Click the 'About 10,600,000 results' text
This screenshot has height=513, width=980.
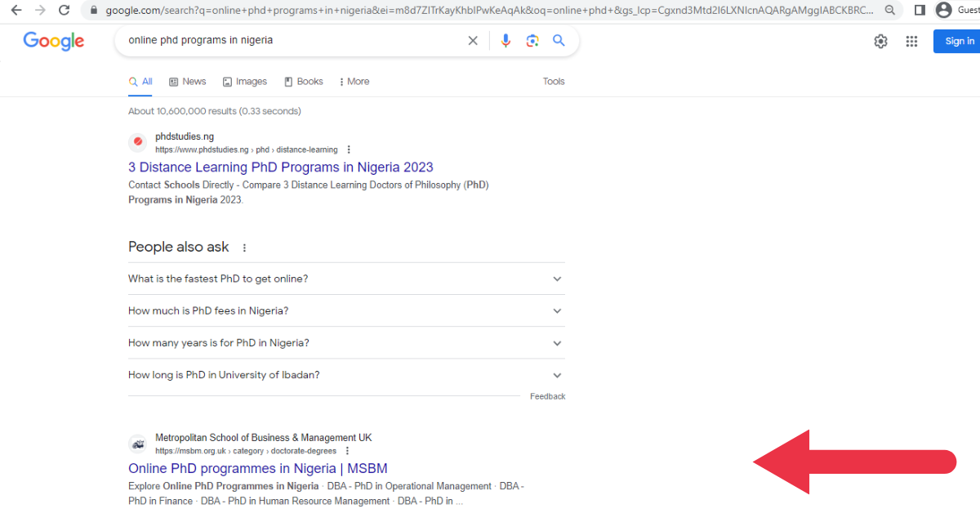pyautogui.click(x=215, y=111)
